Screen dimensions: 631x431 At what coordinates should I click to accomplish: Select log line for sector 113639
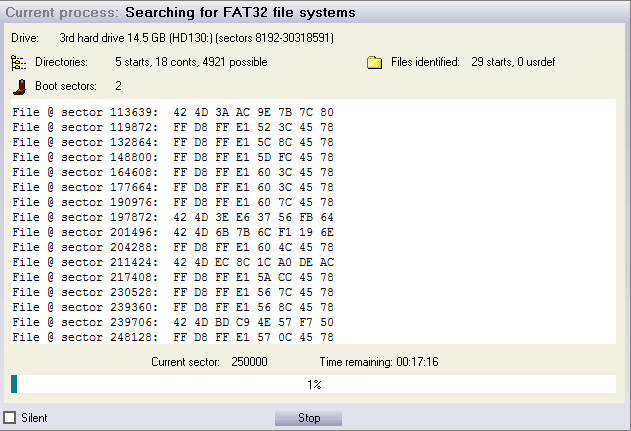tap(173, 112)
